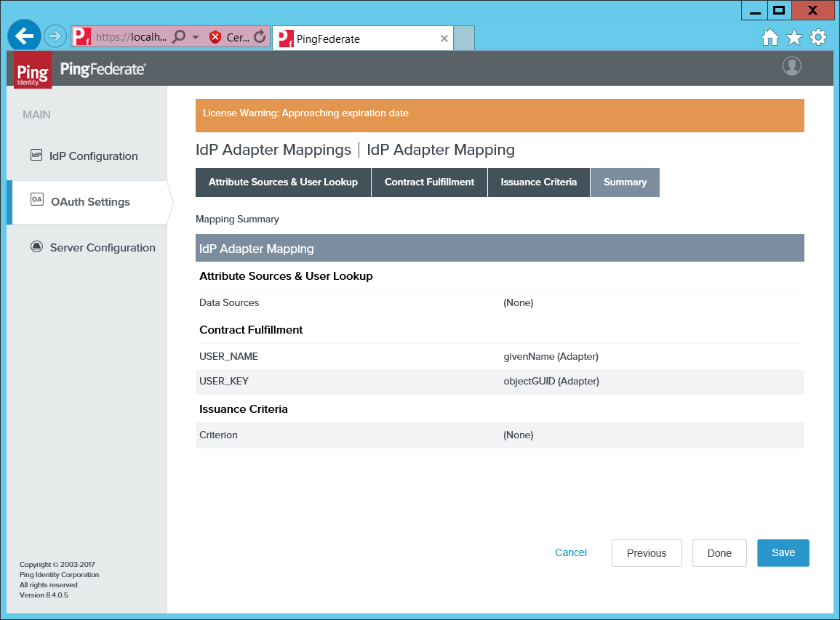The width and height of the screenshot is (840, 620).
Task: Click the Ping Identity logo
Action: tap(33, 70)
